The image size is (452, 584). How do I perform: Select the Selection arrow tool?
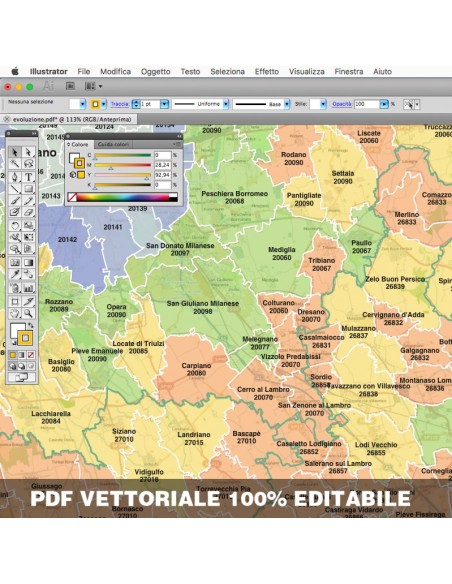tap(15, 152)
